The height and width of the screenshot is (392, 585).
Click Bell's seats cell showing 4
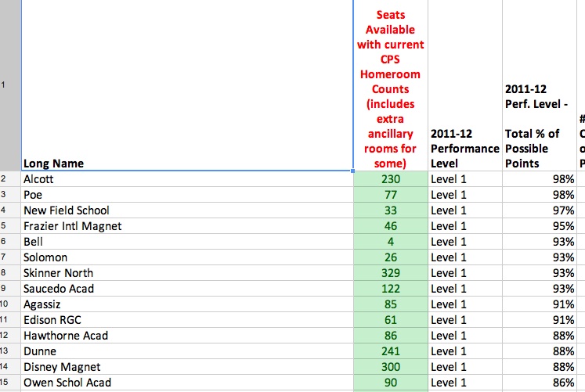click(391, 242)
